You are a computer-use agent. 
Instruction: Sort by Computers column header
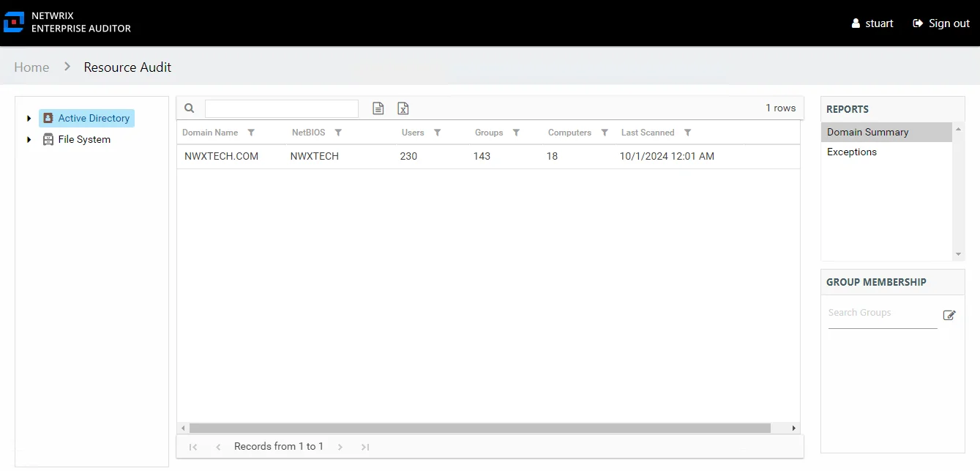pos(569,133)
